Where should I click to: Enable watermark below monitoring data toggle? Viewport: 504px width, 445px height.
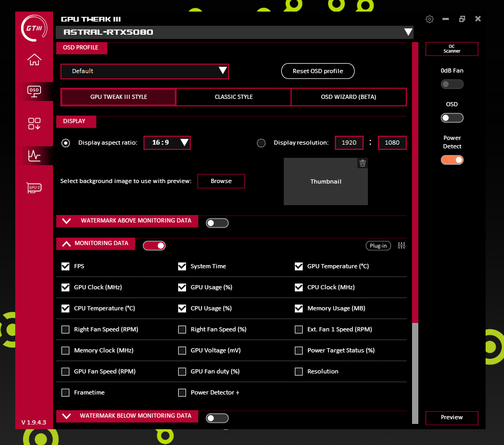(217, 418)
